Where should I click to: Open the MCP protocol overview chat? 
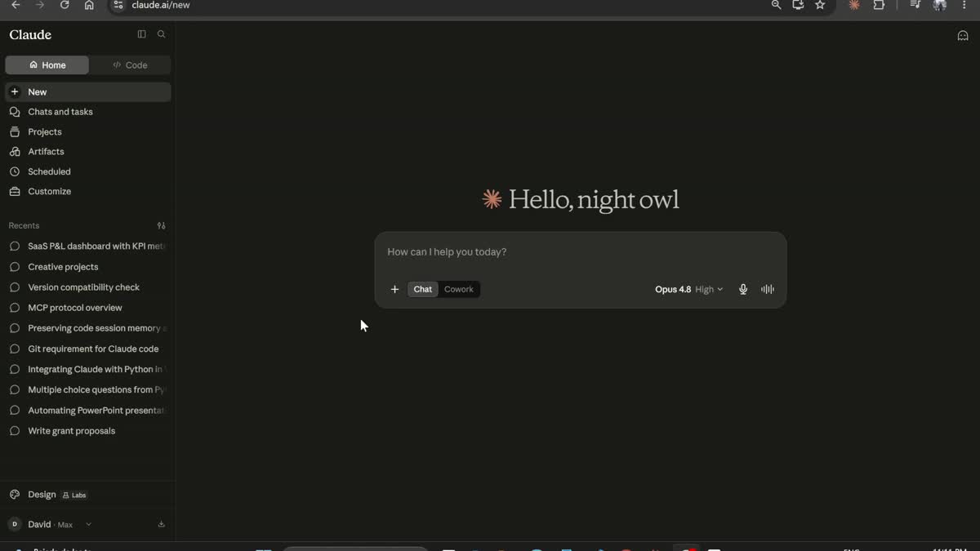tap(87, 308)
